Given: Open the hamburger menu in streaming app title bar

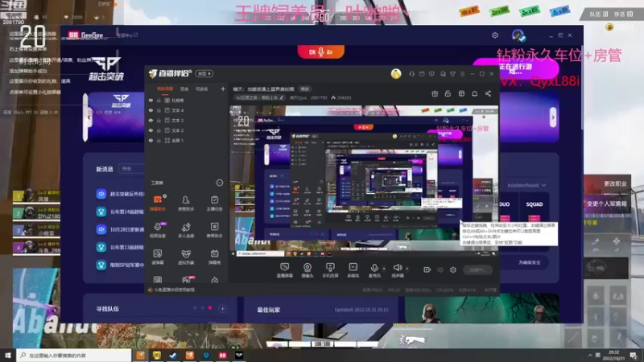Looking at the screenshot, I should (x=462, y=74).
